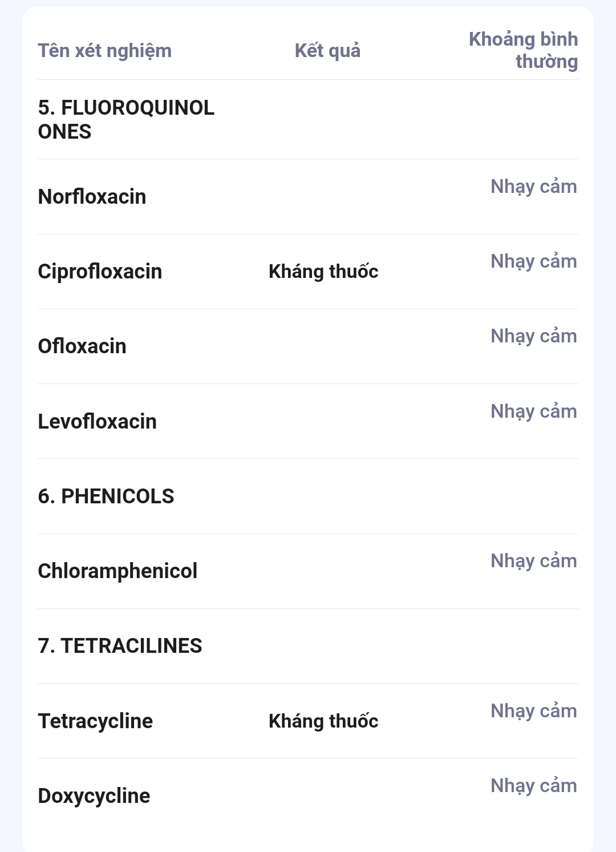The height and width of the screenshot is (852, 616).
Task: Click the Kết quả column header
Action: coord(327,51)
